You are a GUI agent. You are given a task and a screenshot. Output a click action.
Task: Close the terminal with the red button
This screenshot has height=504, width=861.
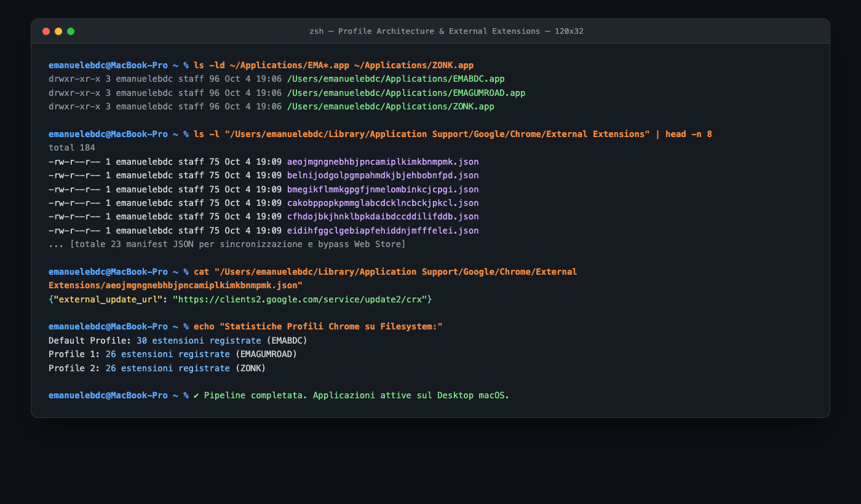click(x=46, y=31)
